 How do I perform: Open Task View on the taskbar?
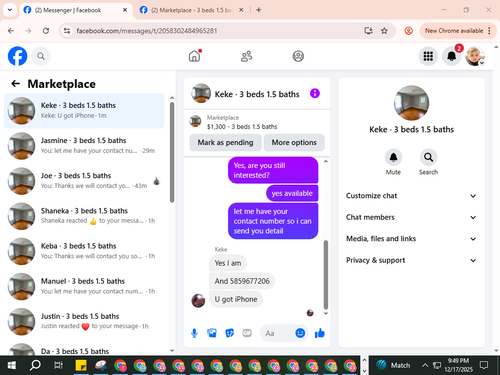(x=58, y=365)
